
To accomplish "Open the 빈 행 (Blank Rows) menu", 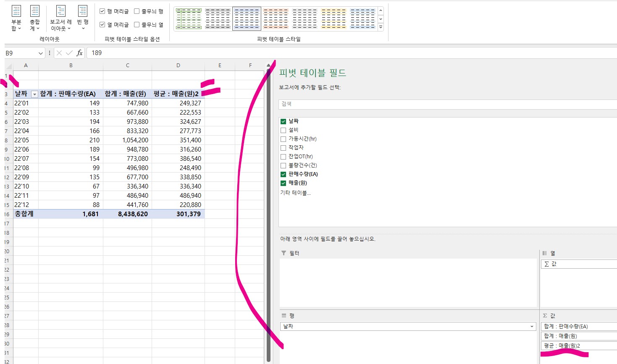I will [83, 18].
